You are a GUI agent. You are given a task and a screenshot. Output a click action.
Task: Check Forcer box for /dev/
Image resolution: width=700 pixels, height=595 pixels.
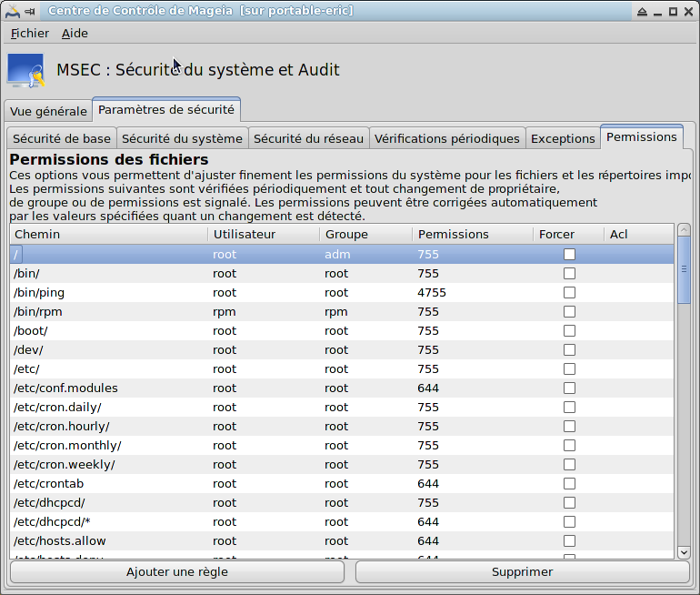click(569, 349)
